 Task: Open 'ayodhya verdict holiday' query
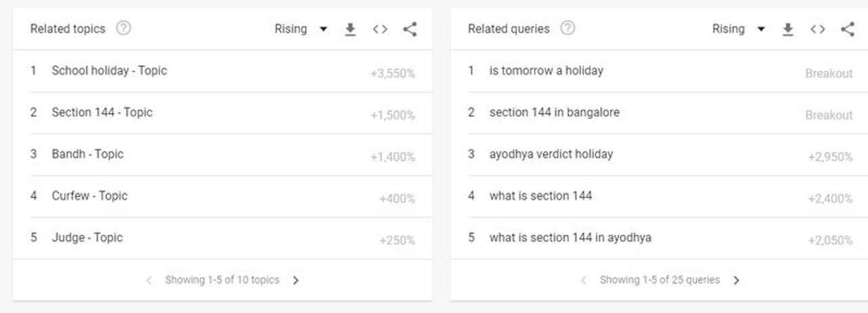551,154
